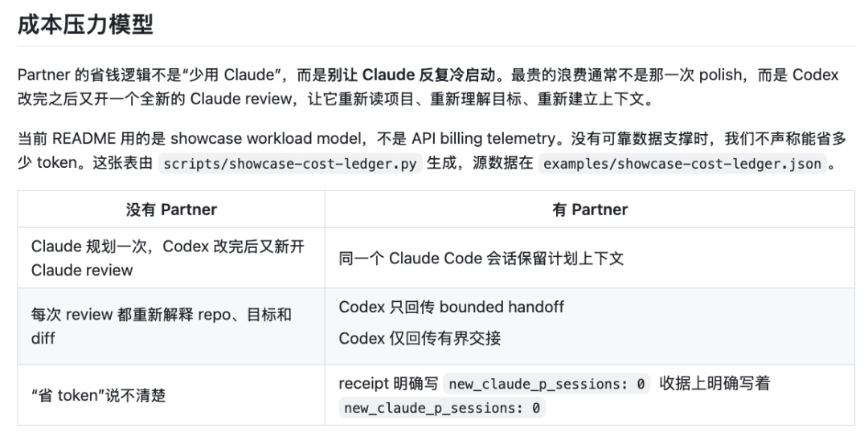Click the cell starting 每次 review 都重新解释 repo

tap(161, 326)
